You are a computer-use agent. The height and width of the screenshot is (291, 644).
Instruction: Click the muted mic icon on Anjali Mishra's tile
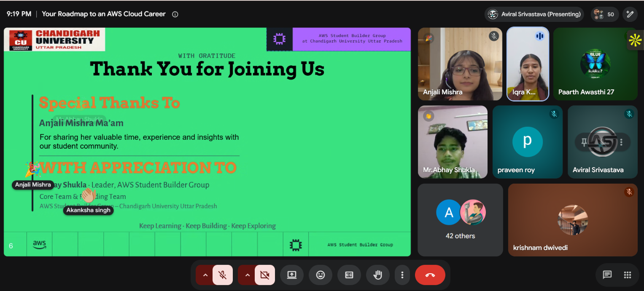(x=494, y=36)
